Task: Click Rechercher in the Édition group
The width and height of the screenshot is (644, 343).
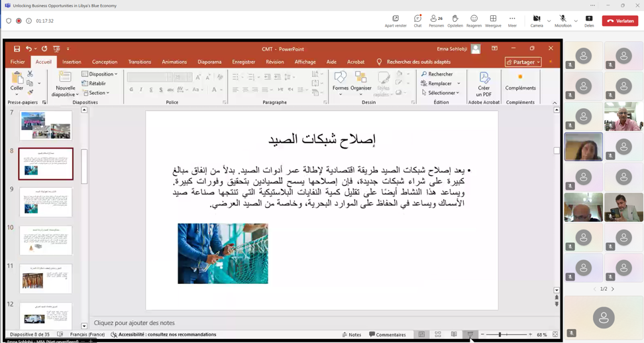Action: 437,74
